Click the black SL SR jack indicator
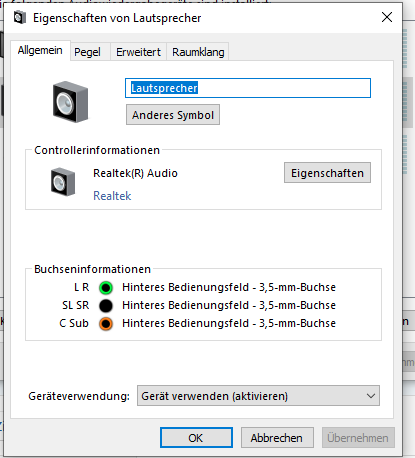 (x=106, y=306)
